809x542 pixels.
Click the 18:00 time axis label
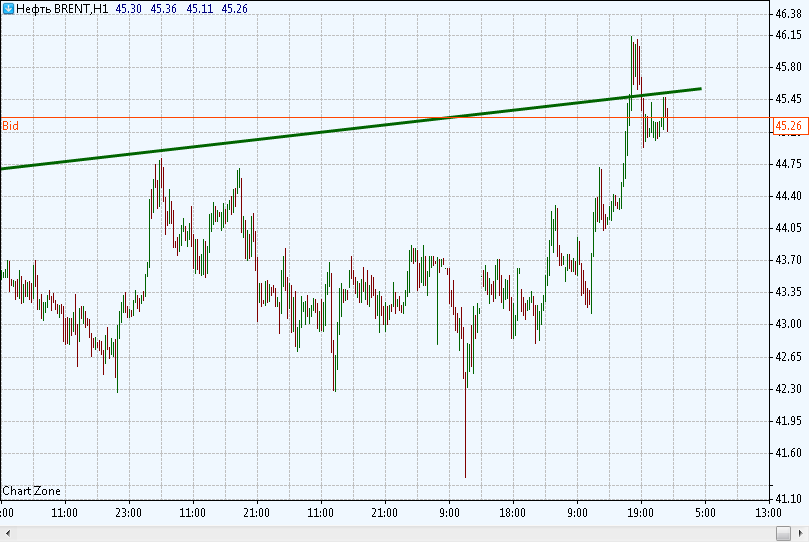coord(512,513)
